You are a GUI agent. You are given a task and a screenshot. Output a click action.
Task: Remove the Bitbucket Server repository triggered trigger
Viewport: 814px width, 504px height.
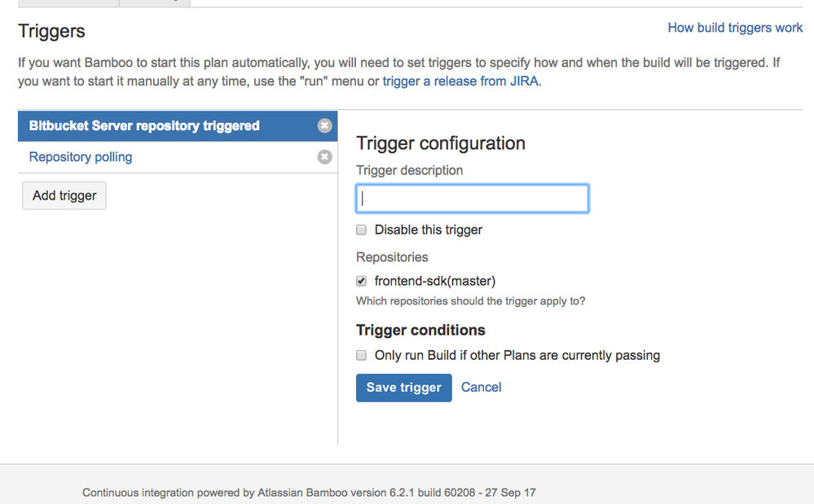point(324,126)
